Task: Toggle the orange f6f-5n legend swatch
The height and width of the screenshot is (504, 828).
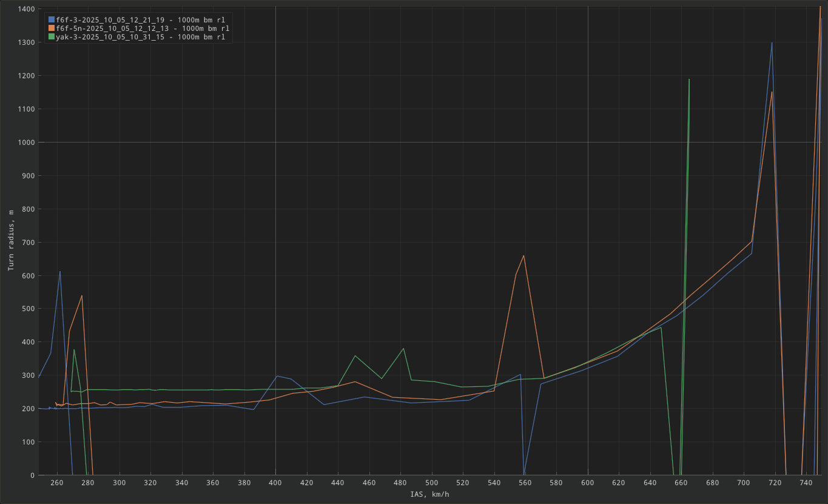Action: [52, 29]
